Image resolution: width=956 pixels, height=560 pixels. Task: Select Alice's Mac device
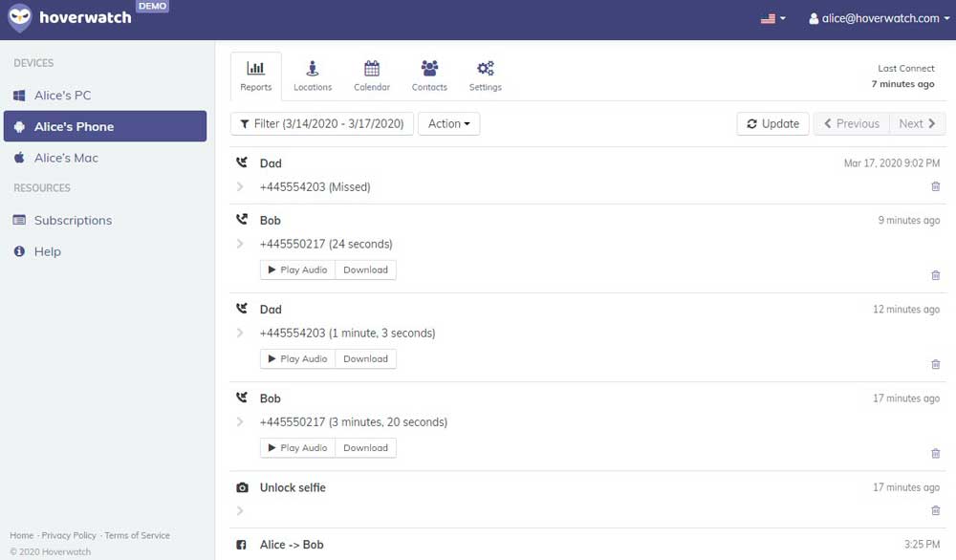click(66, 158)
